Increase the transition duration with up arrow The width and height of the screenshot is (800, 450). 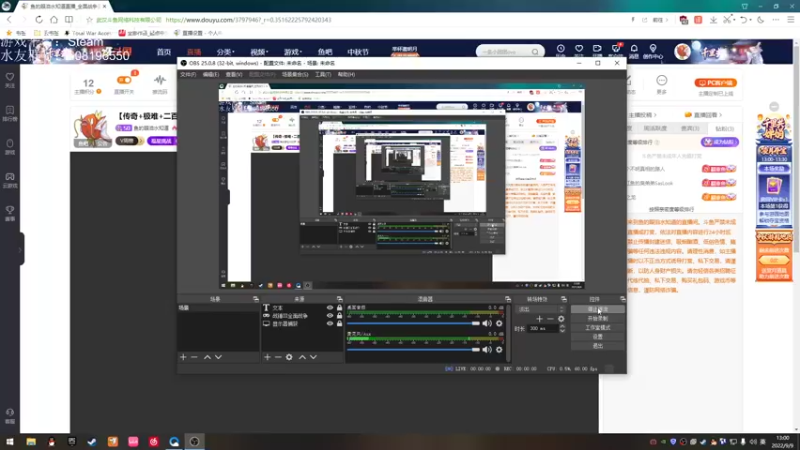point(562,327)
